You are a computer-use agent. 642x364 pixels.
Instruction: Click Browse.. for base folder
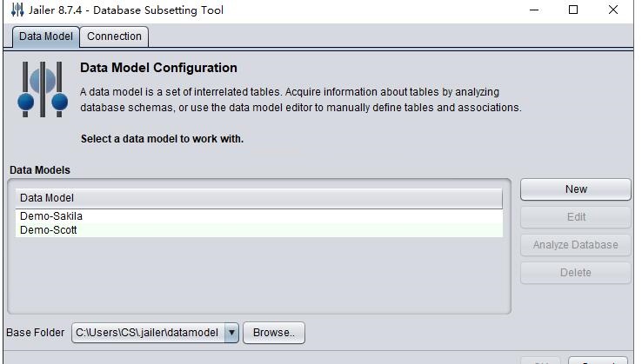pos(274,333)
